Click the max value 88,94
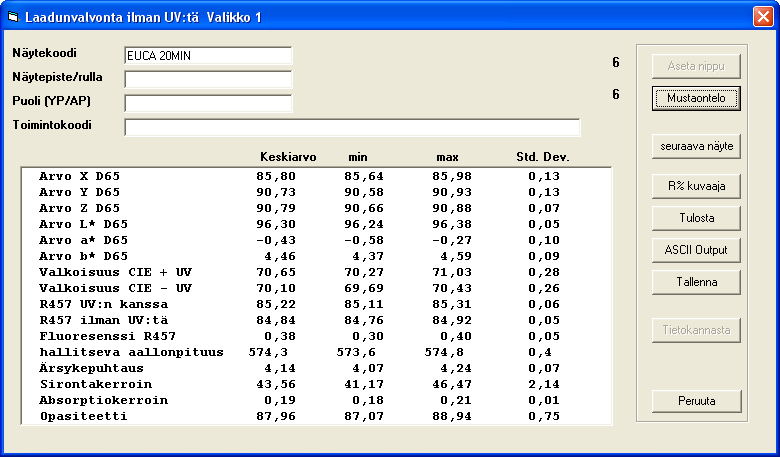This screenshot has width=780, height=457. click(x=452, y=416)
